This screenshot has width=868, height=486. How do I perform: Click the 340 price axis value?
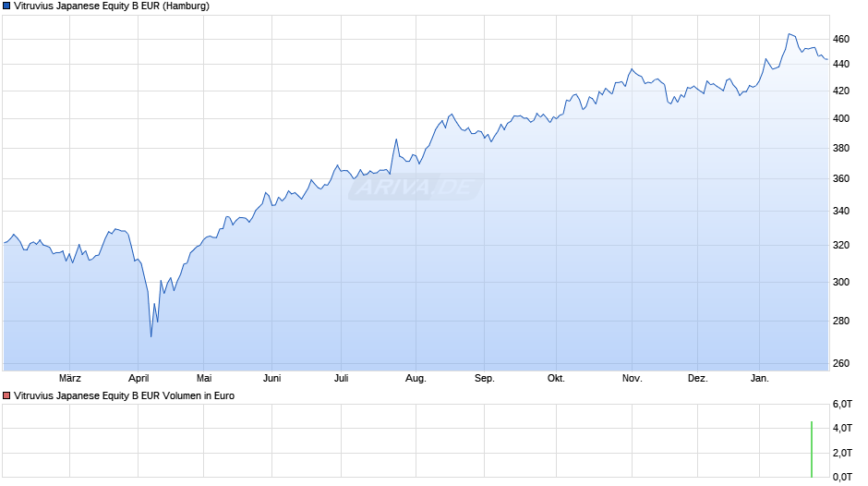coord(841,211)
